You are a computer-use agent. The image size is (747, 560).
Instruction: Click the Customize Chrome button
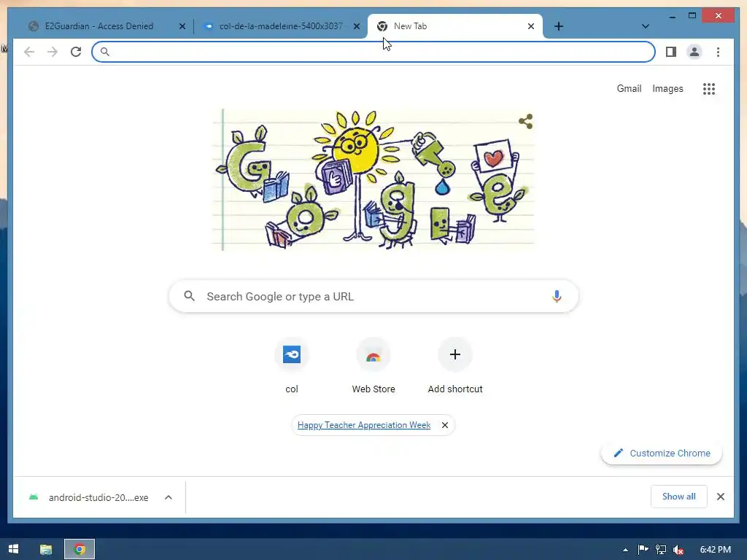click(662, 453)
